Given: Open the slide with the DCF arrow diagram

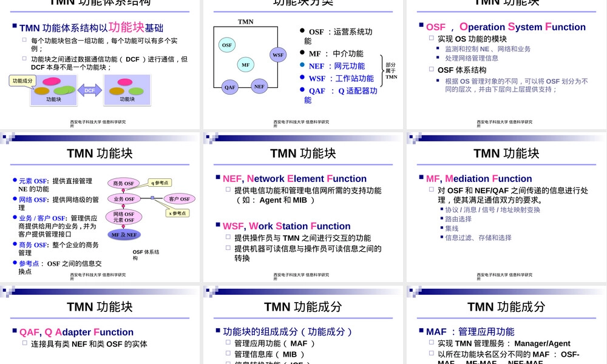Looking at the screenshot, I should pyautogui.click(x=100, y=64).
